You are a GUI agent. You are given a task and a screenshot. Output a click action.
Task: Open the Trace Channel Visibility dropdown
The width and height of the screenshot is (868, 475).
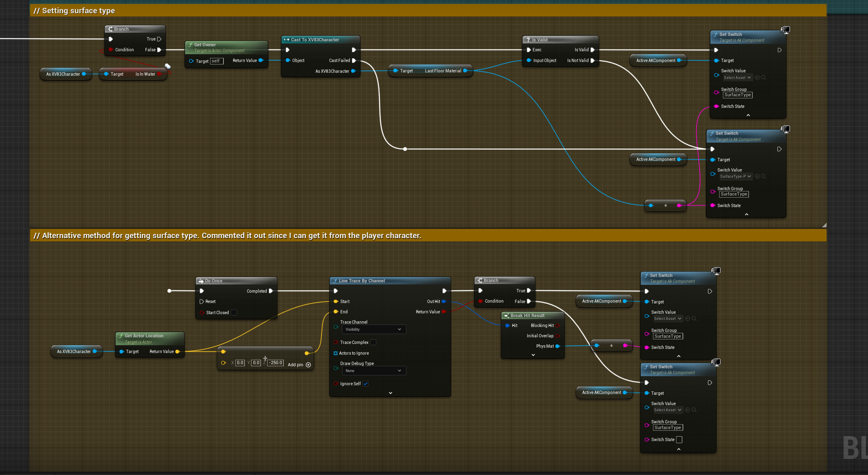[374, 329]
